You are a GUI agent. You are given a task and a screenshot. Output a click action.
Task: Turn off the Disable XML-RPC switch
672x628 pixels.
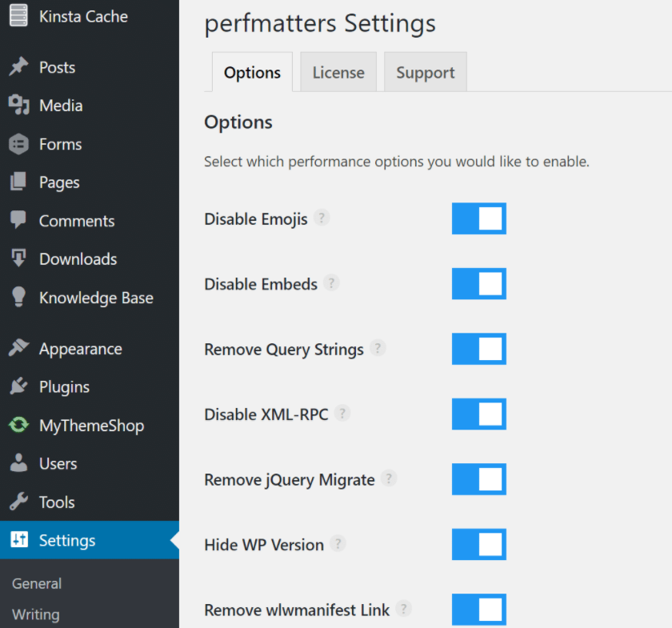click(478, 414)
